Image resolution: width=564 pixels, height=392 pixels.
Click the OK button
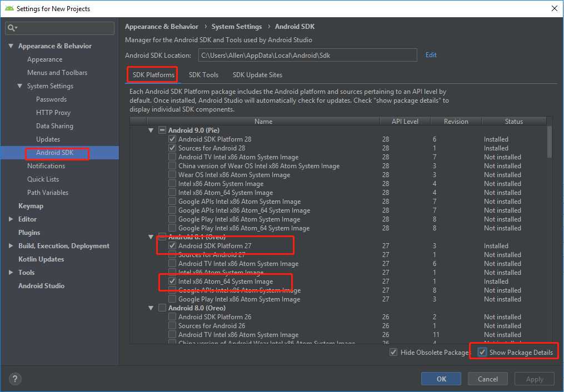point(441,379)
